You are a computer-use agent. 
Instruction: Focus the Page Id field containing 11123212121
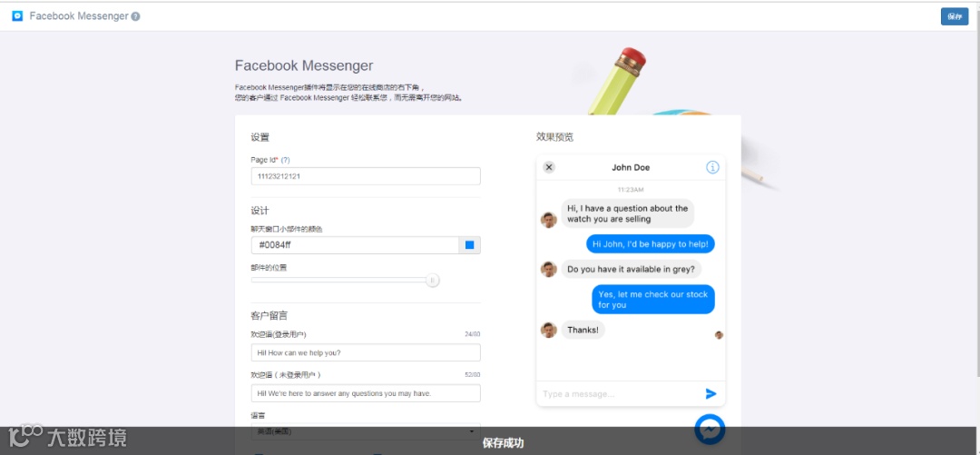tap(366, 176)
